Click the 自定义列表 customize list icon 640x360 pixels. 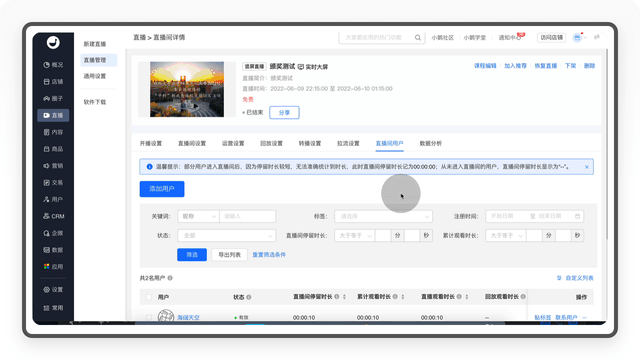click(x=559, y=278)
